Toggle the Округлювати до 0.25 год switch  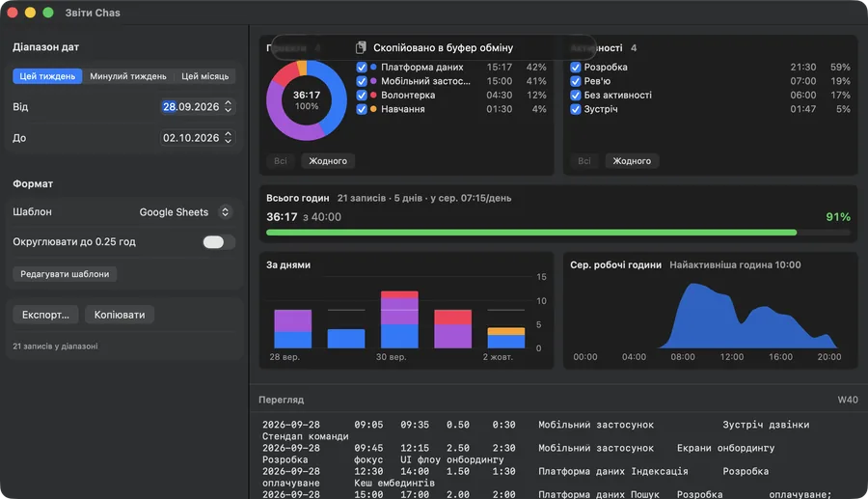(x=219, y=242)
